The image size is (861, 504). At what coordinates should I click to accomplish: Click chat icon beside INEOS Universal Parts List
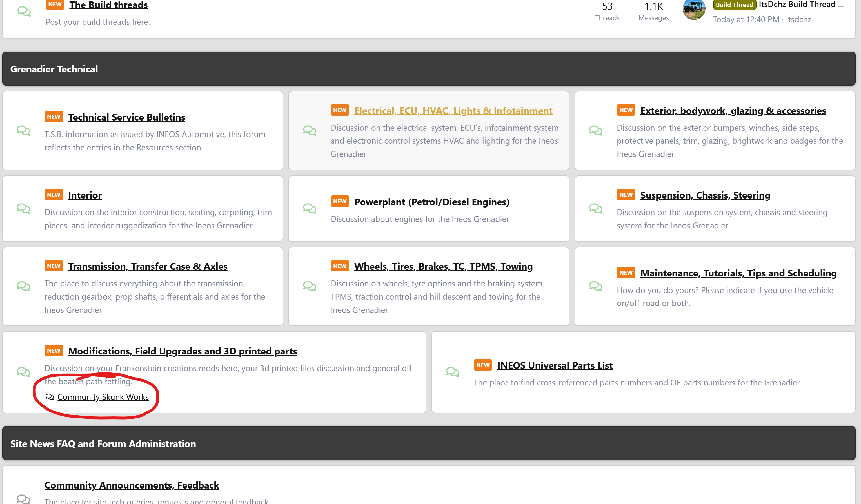coord(453,372)
